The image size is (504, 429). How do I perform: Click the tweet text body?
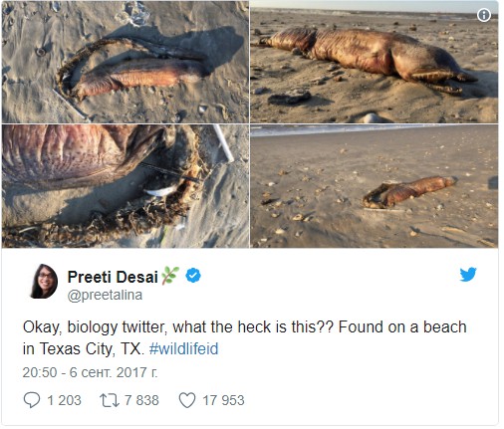(x=245, y=338)
